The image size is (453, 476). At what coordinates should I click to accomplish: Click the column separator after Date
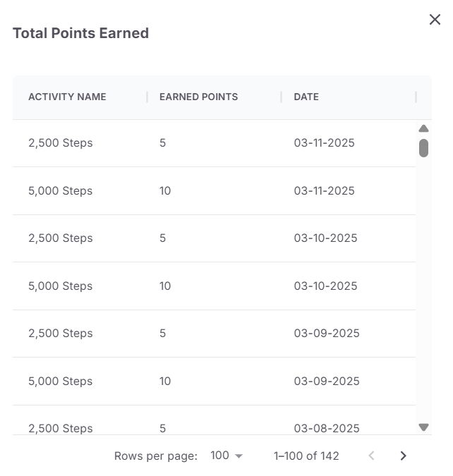(416, 97)
